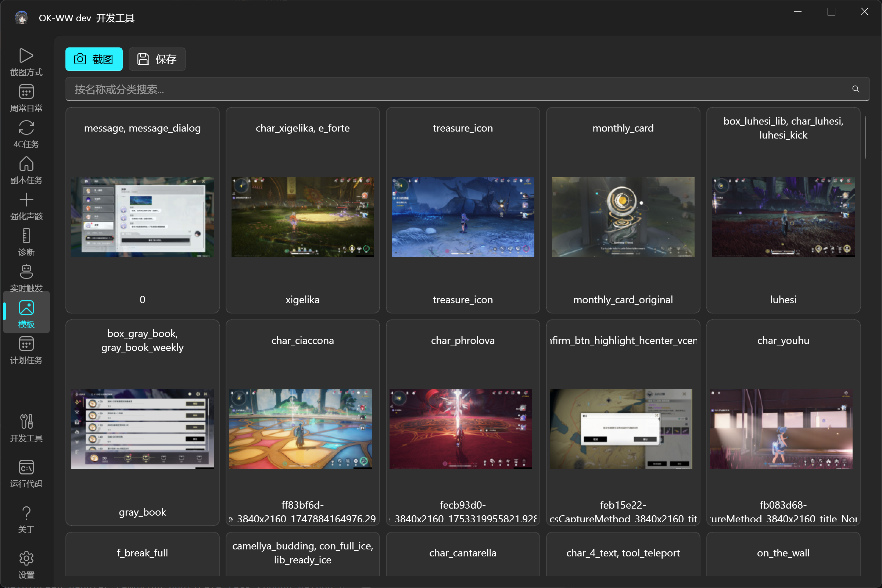
Task: Open the 实时触发 robot icon
Action: tap(26, 272)
